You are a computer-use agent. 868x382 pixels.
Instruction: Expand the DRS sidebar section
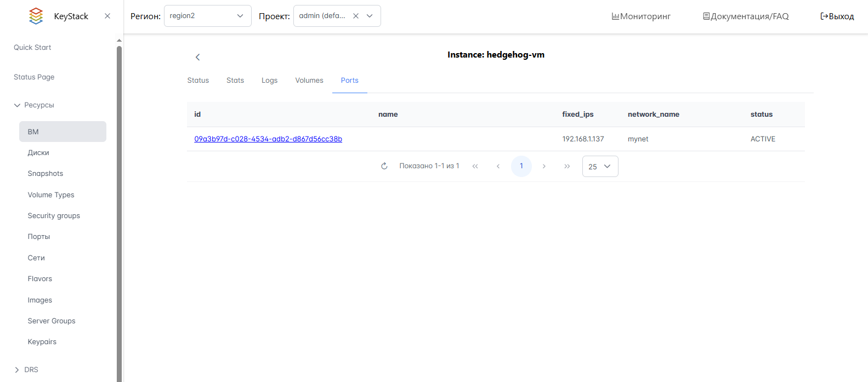[17, 370]
